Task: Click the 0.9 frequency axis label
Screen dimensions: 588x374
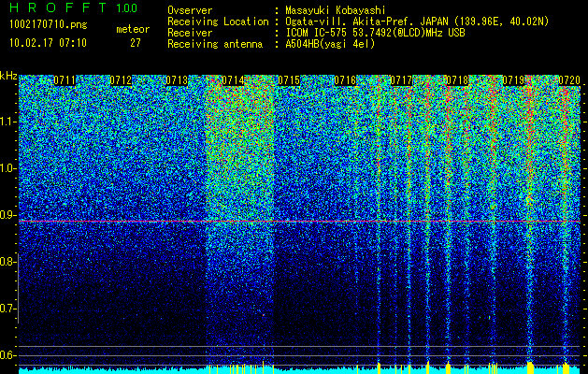Action: pyautogui.click(x=8, y=215)
